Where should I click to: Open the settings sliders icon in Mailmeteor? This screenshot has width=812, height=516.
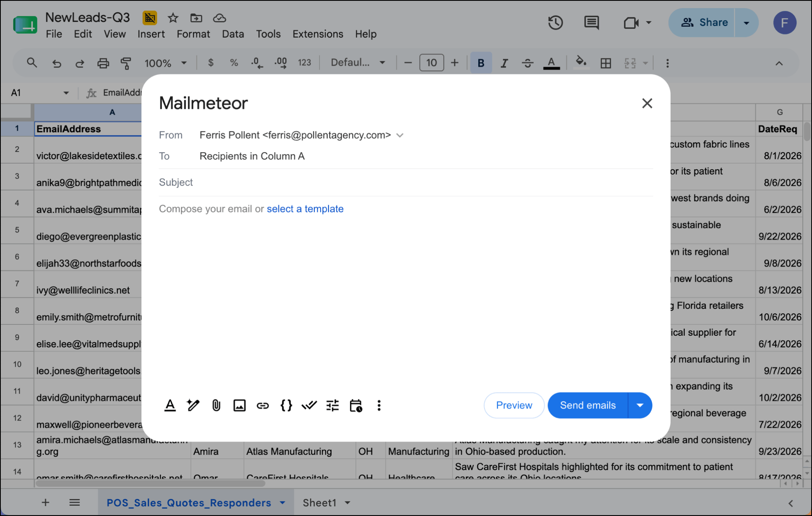tap(332, 405)
